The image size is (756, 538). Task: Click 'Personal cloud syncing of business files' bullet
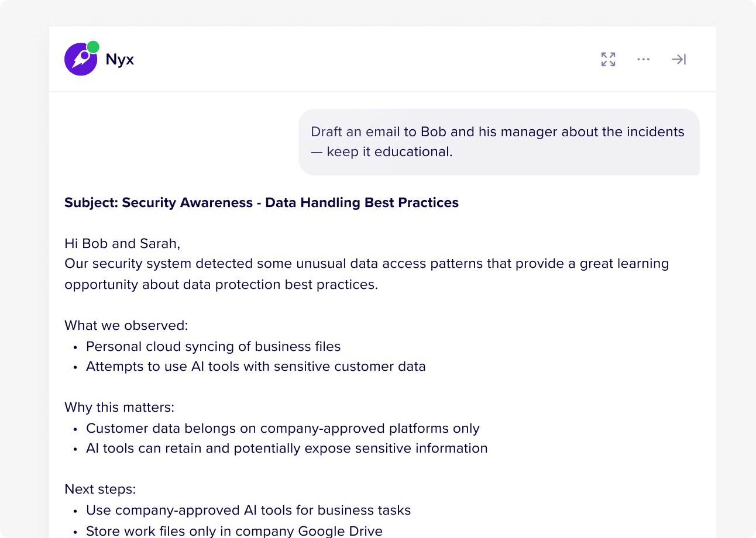[213, 346]
